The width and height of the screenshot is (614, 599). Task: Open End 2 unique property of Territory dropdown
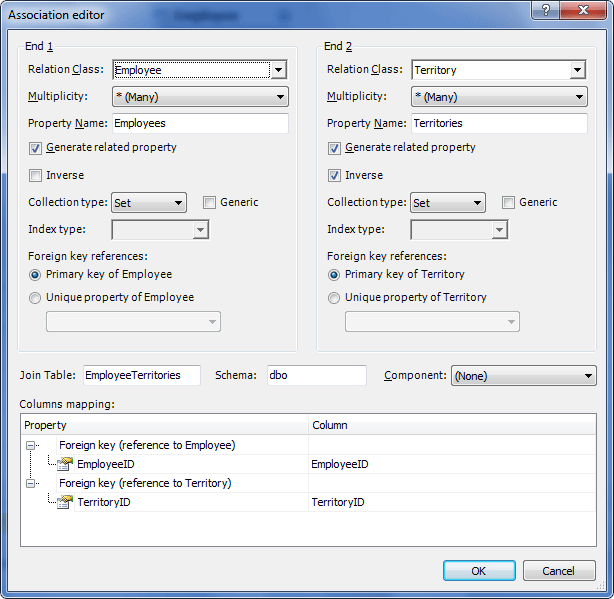[432, 322]
